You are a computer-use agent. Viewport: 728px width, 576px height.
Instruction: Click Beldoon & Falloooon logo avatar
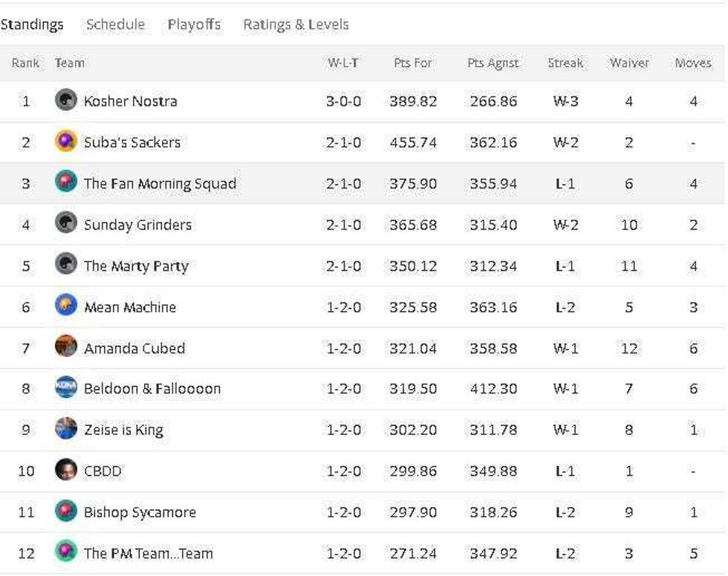(66, 387)
